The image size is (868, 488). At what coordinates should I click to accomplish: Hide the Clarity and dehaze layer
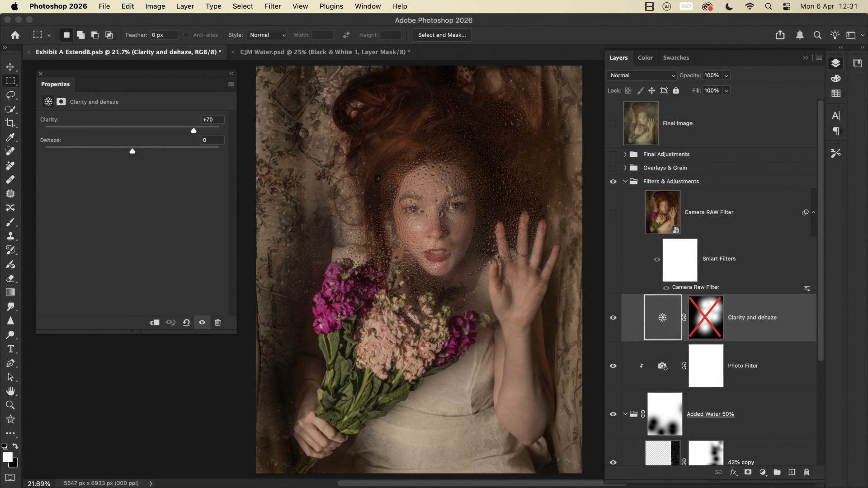(x=613, y=318)
